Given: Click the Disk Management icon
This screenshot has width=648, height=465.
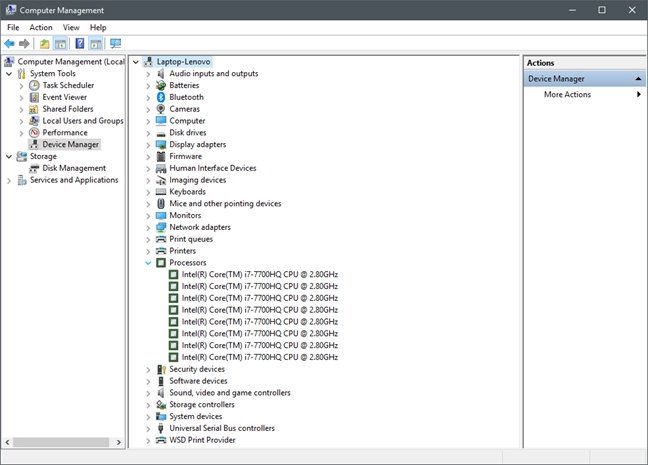Looking at the screenshot, I should [34, 168].
